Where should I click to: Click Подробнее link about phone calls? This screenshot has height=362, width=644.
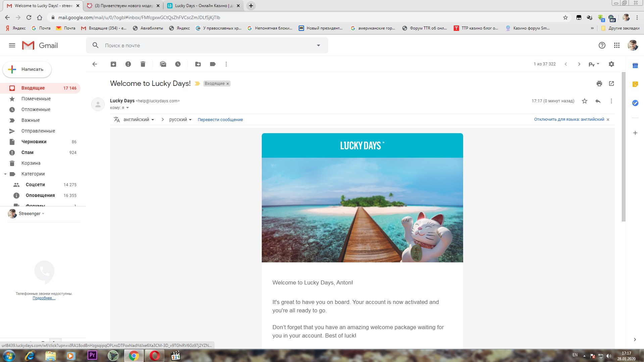click(44, 298)
